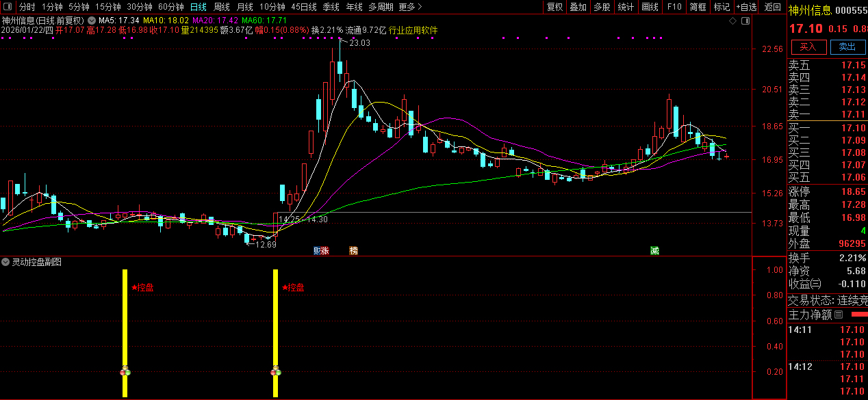Click the MA20: 17.42 indicator label
Image resolution: width=868 pixels, height=400 pixels.
pyautogui.click(x=215, y=21)
